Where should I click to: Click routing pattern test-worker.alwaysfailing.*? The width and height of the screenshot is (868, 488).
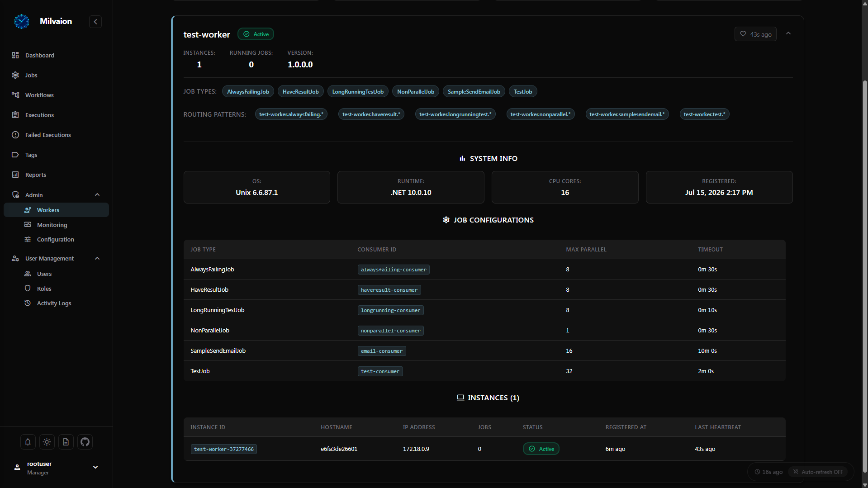(291, 114)
